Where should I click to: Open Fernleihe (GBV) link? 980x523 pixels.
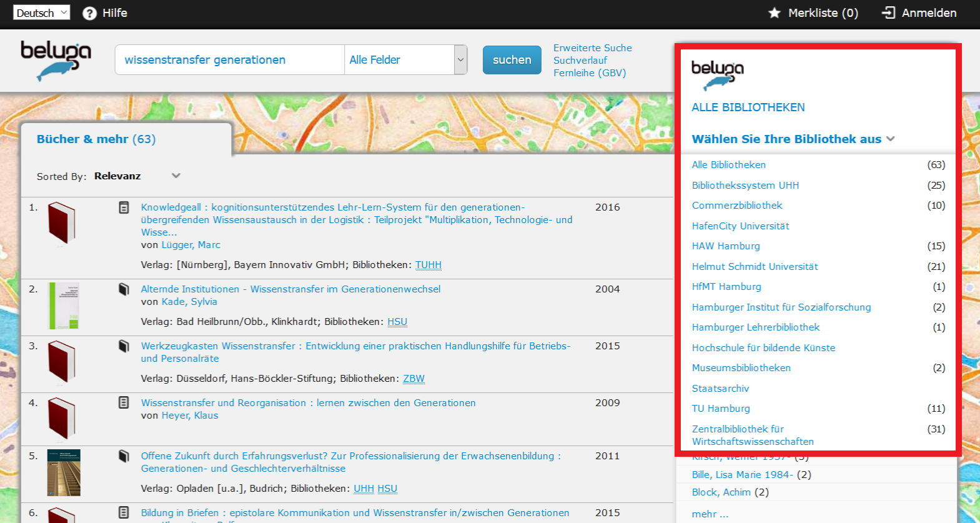(590, 73)
